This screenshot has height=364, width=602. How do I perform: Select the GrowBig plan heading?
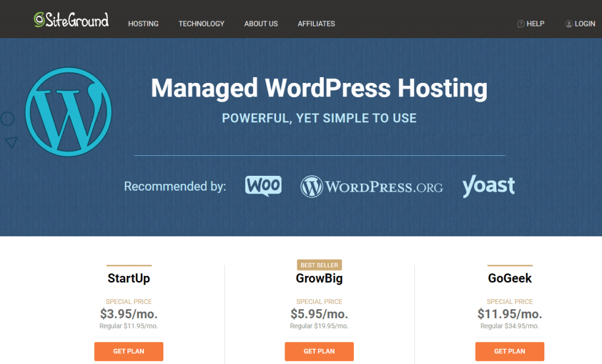click(x=319, y=278)
